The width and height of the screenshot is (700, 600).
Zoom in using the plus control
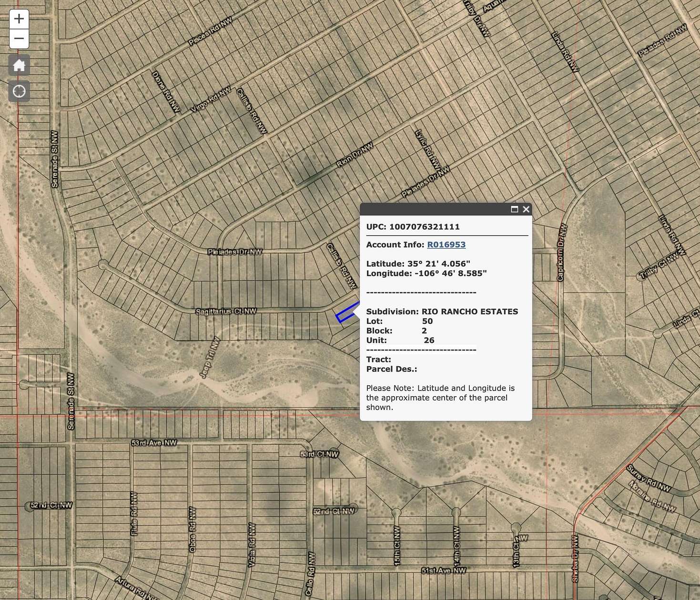pos(19,19)
